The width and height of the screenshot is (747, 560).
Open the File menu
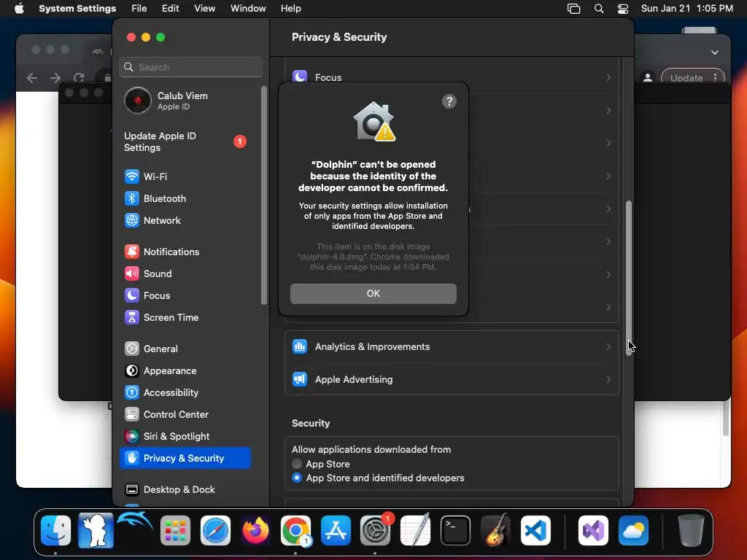(139, 9)
